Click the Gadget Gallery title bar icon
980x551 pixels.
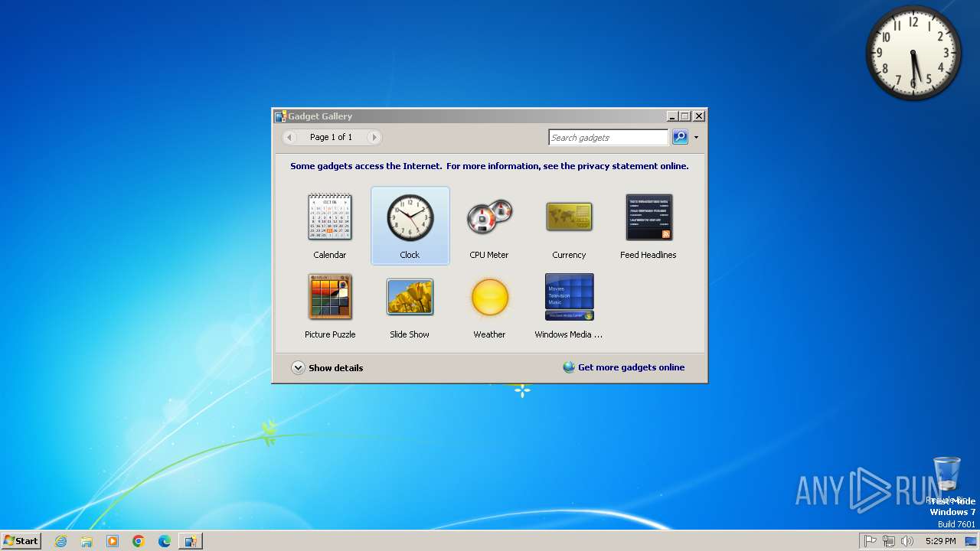280,116
